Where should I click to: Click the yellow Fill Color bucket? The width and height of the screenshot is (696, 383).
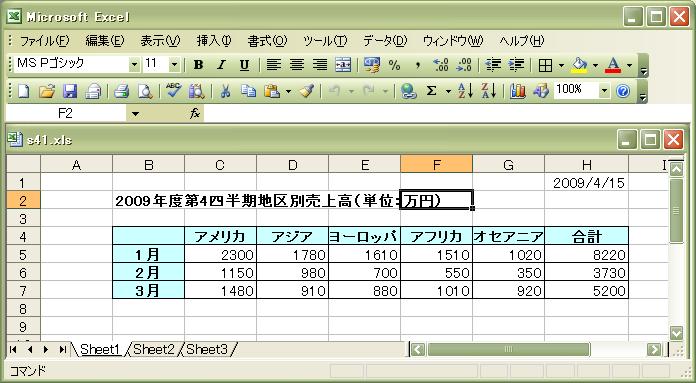[579, 65]
